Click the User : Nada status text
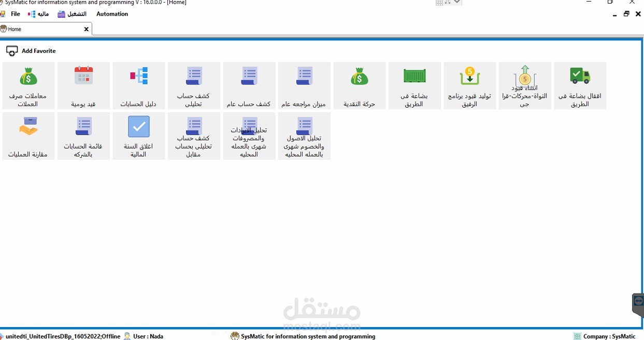This screenshot has height=340, width=644. coord(148,336)
